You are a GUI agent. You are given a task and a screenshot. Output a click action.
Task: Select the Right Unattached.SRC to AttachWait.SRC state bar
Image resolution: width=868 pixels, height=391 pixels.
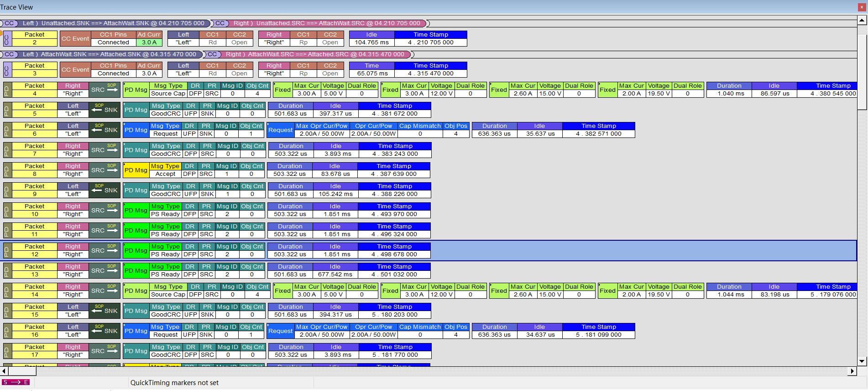pyautogui.click(x=327, y=23)
